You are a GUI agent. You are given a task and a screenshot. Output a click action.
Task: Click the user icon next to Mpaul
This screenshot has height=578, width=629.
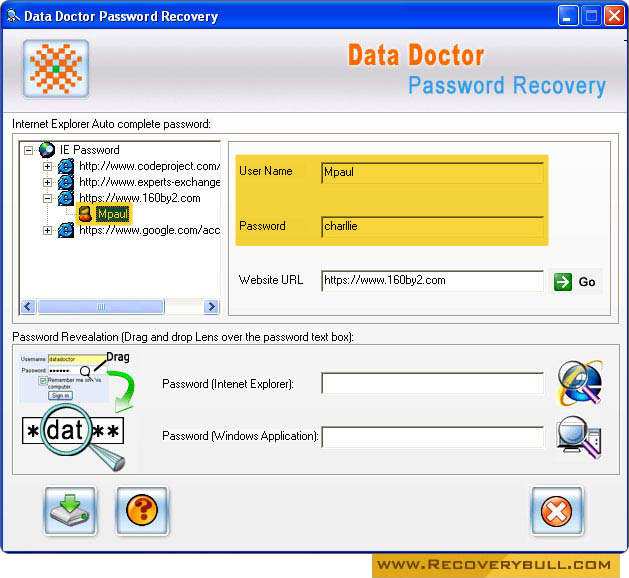pyautogui.click(x=85, y=214)
